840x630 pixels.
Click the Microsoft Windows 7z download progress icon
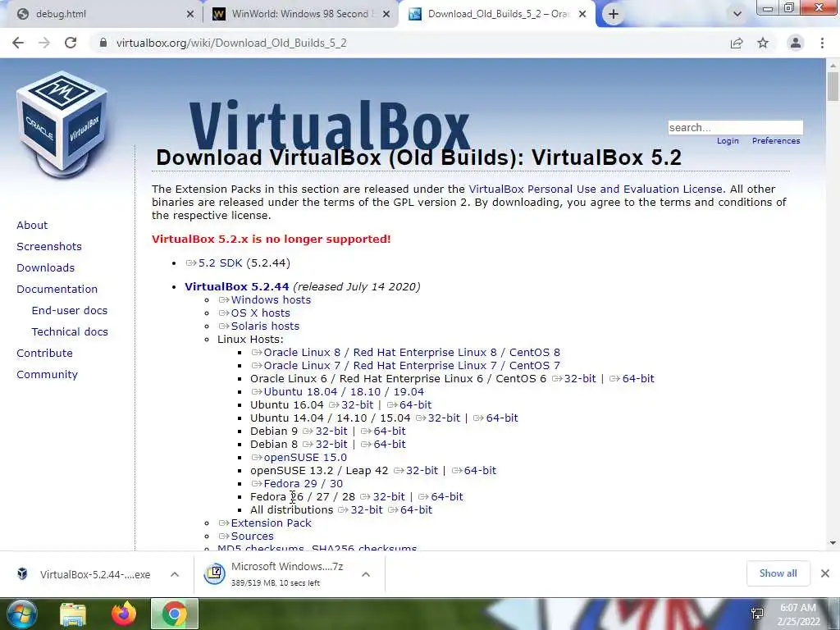(x=214, y=573)
